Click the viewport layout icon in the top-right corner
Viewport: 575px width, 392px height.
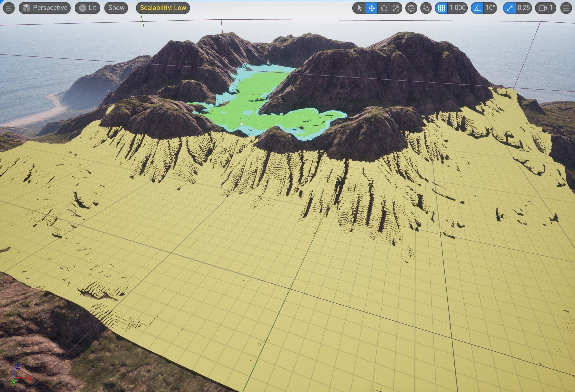[x=566, y=8]
